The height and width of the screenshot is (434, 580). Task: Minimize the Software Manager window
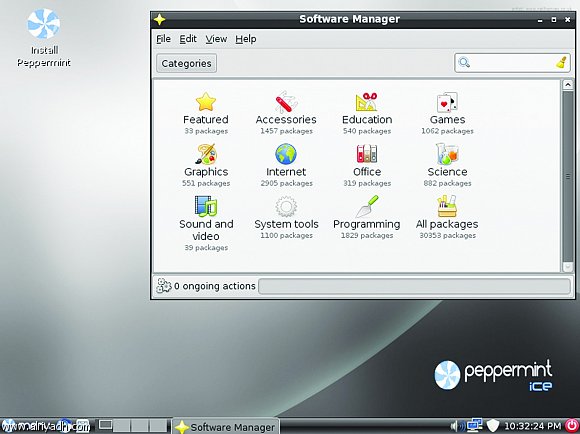(x=540, y=20)
